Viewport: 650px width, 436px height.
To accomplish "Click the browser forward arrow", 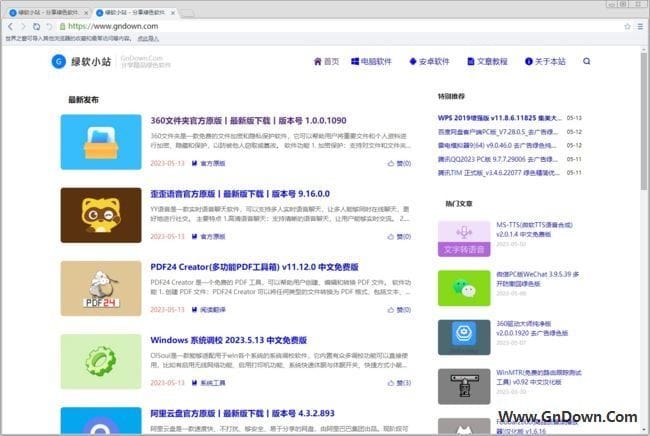I will pos(23,26).
